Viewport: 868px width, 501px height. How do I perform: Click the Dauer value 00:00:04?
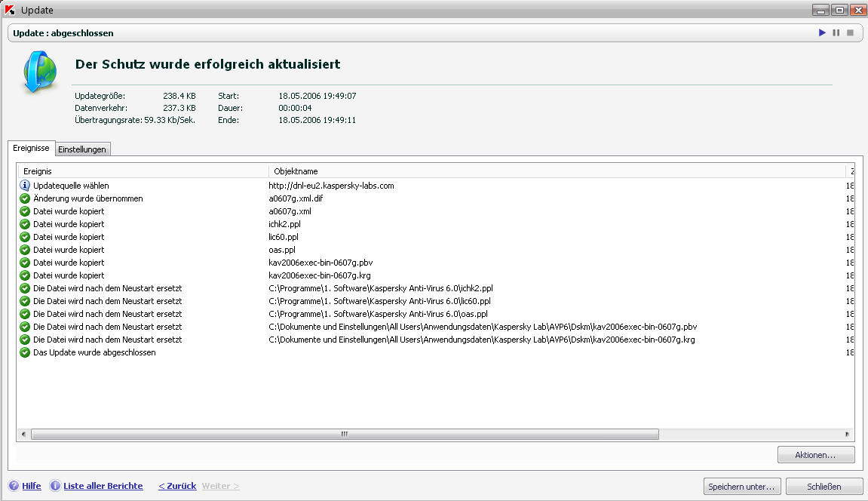coord(295,108)
